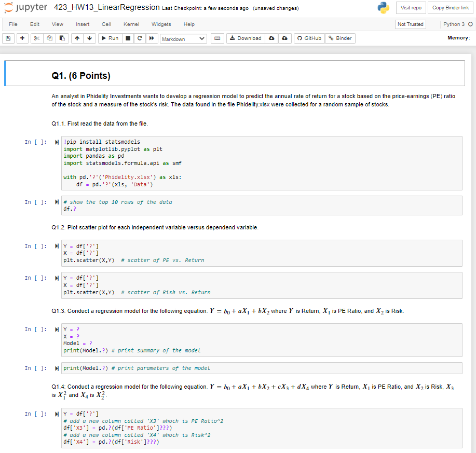Run the 'print summary of the model' cell
The height and width of the screenshot is (453, 476).
coord(57,330)
